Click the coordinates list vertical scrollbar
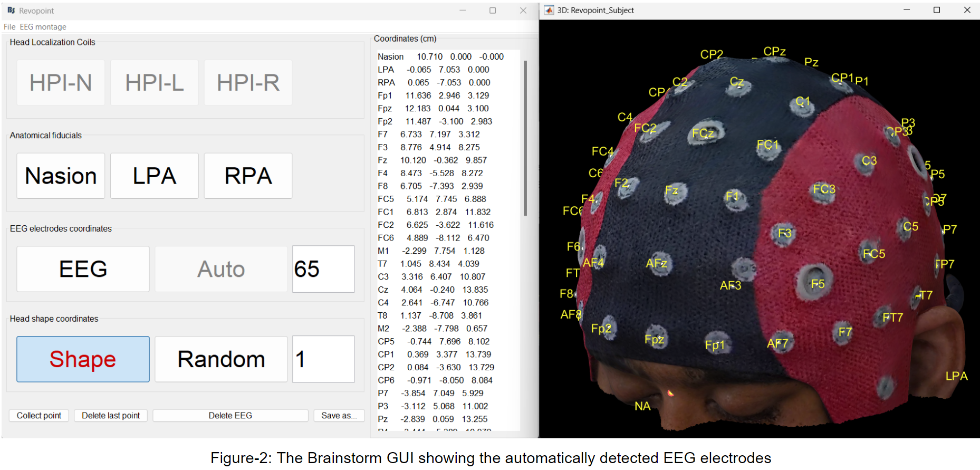Image resolution: width=980 pixels, height=470 pixels. point(525,138)
